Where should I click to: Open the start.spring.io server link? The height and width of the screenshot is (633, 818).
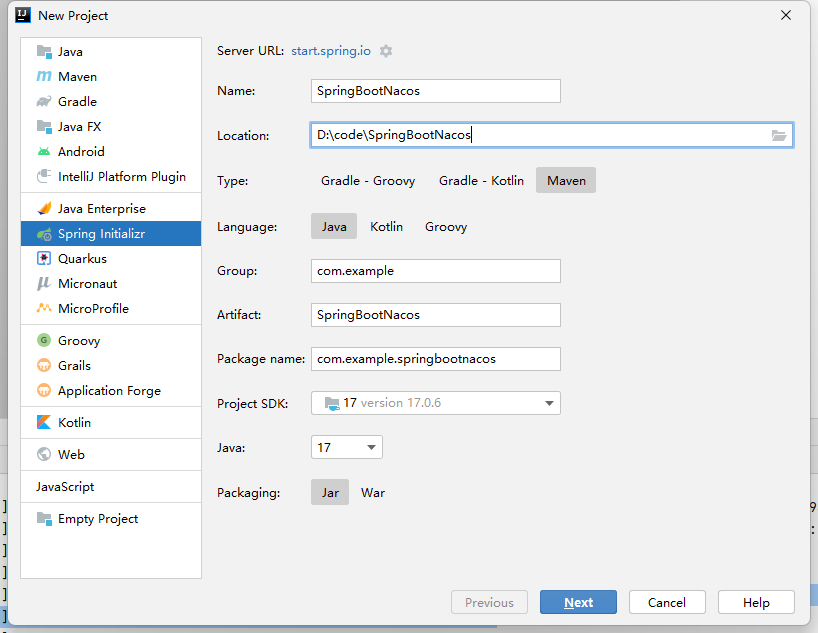pyautogui.click(x=331, y=51)
